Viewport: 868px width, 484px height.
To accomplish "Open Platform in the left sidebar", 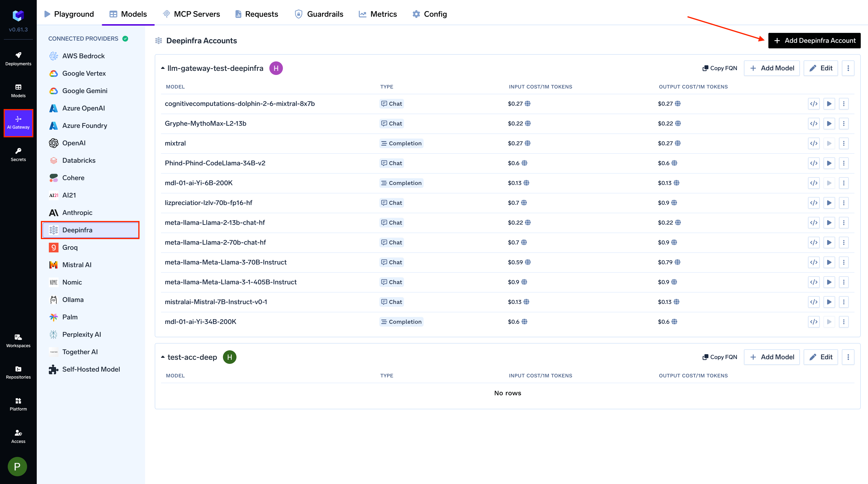I will pos(18,404).
